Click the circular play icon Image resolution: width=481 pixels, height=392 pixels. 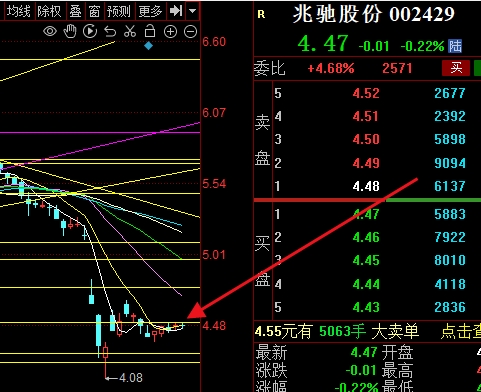[x=90, y=31]
